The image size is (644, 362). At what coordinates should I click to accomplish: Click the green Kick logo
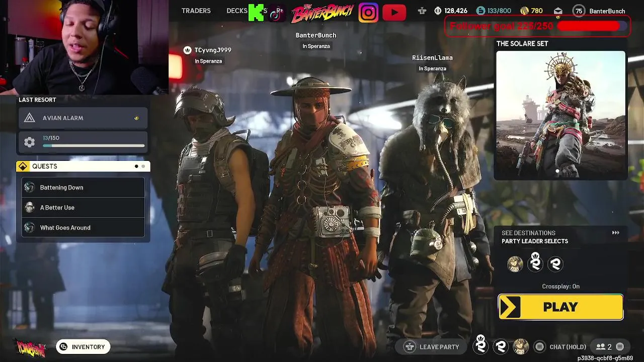(256, 12)
